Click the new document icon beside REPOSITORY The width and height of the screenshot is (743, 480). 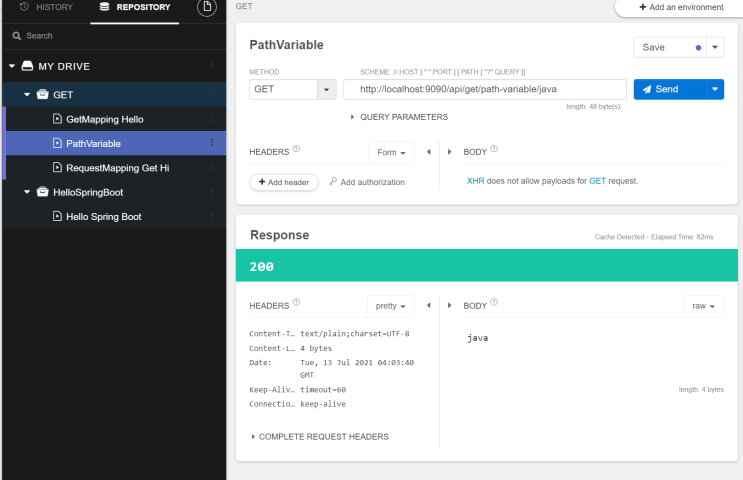click(207, 7)
